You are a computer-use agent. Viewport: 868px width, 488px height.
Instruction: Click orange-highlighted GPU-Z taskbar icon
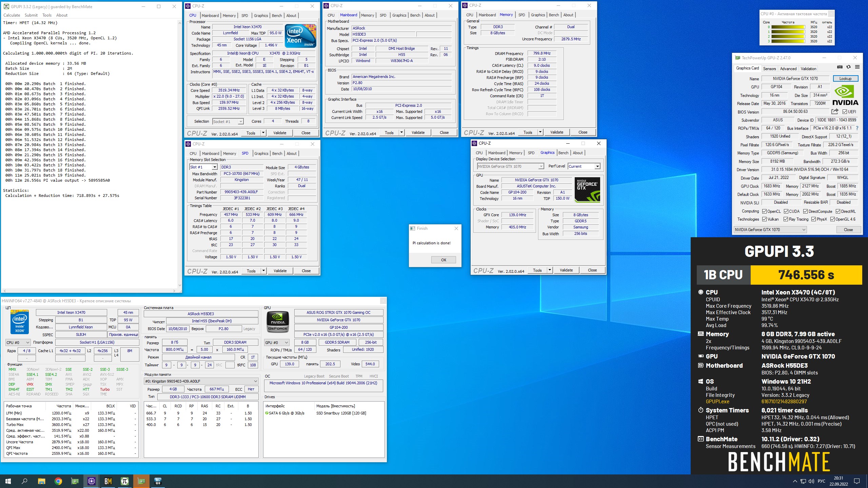[x=141, y=481]
